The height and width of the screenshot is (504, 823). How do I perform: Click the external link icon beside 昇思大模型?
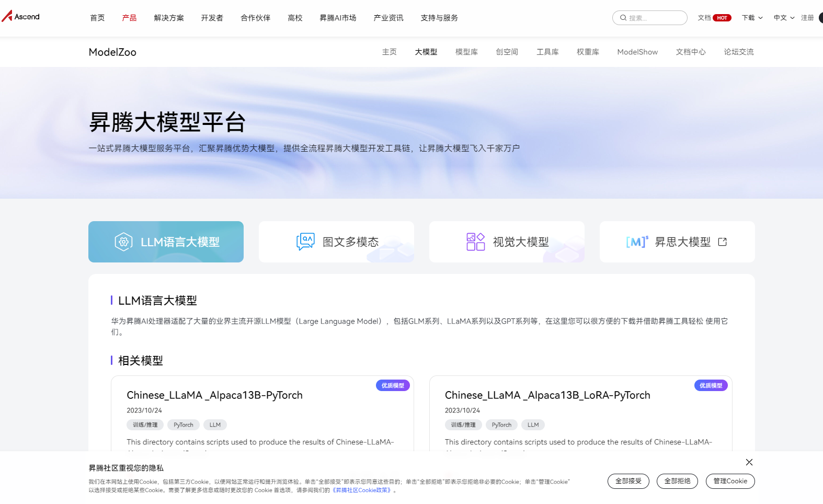coord(723,242)
